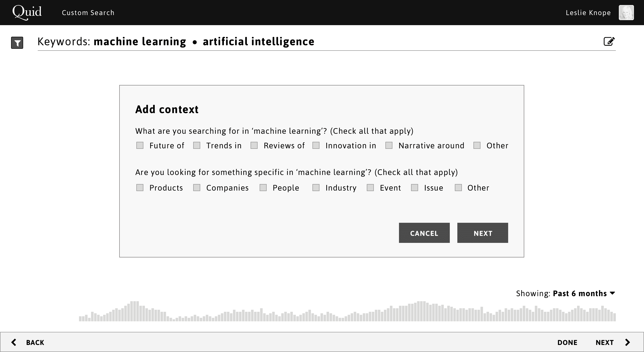The image size is (644, 352).
Task: Enable the Trends in checkbox
Action: [197, 145]
